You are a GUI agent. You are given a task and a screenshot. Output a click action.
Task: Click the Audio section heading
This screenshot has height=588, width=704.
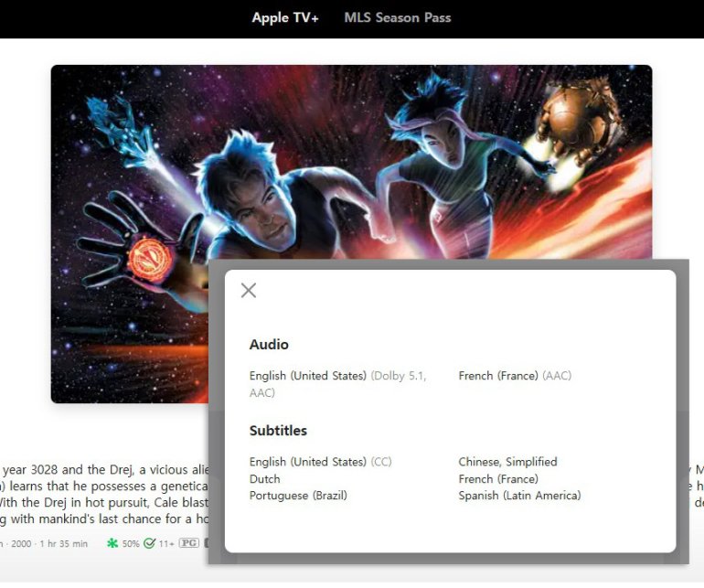(269, 345)
